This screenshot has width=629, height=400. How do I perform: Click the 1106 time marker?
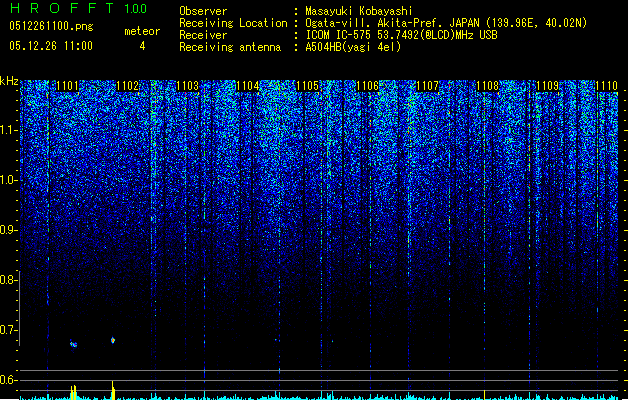point(367,86)
